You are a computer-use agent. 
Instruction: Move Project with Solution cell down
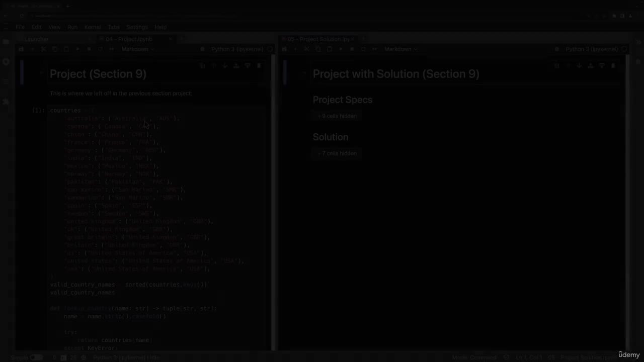[x=579, y=66]
